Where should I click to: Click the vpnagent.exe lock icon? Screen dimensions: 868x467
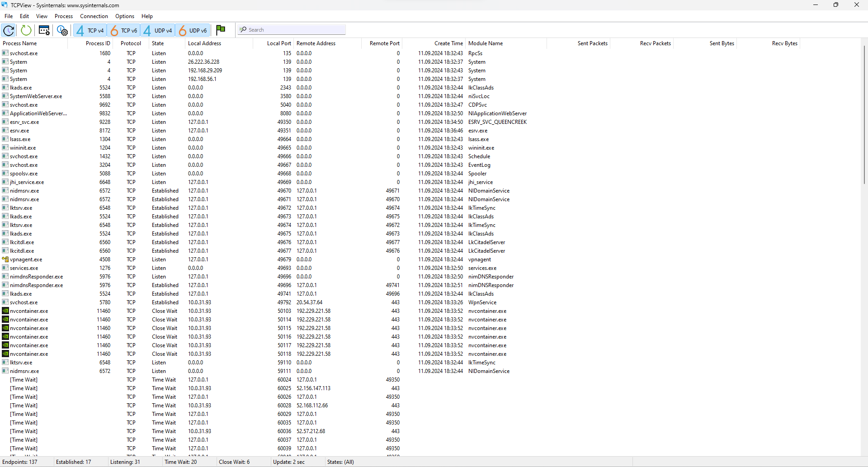[x=5, y=259]
